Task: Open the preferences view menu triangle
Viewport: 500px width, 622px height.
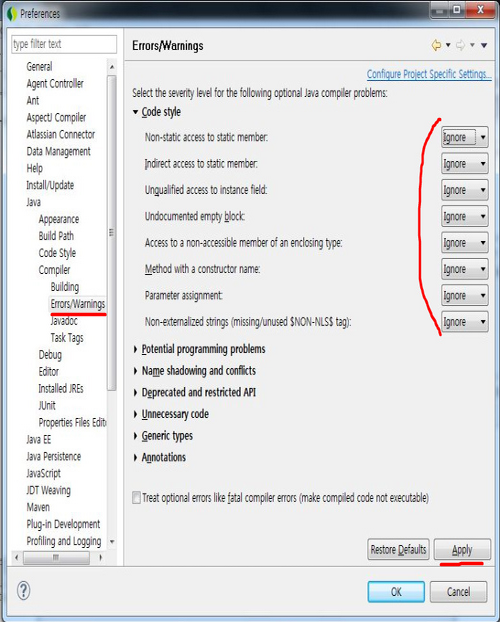Action: click(484, 45)
